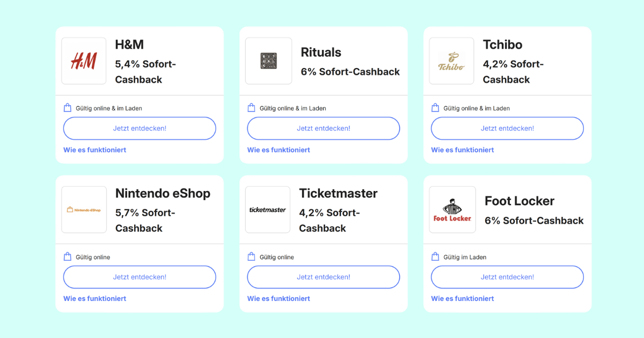
Task: Open "Wie es funktioniert" under Nintendo eShop
Action: click(95, 299)
